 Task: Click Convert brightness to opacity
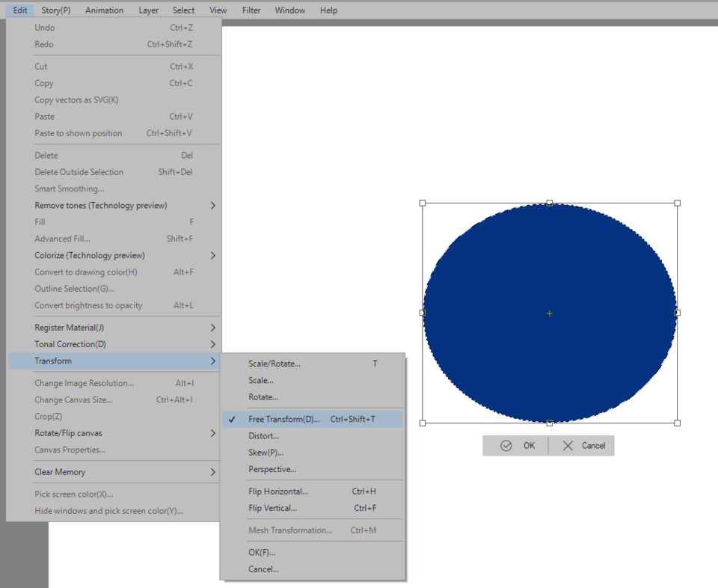click(x=114, y=305)
